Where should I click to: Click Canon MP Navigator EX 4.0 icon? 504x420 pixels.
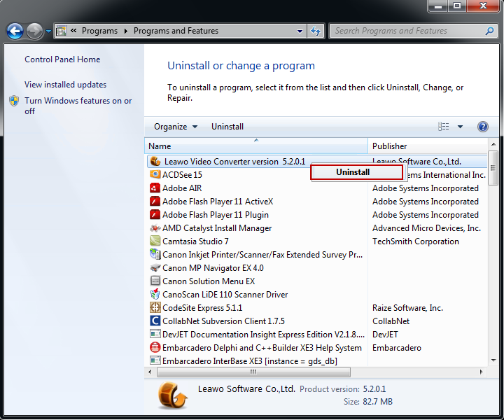[x=155, y=267]
